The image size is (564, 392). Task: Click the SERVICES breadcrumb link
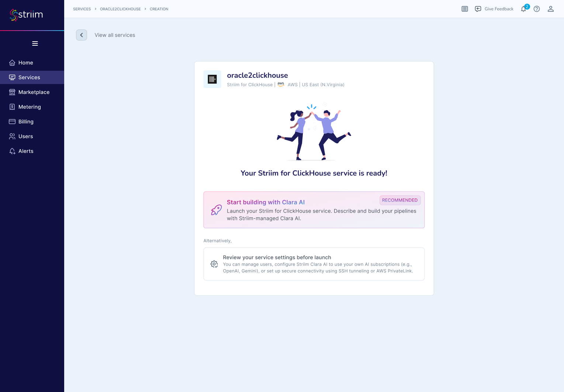pos(82,9)
